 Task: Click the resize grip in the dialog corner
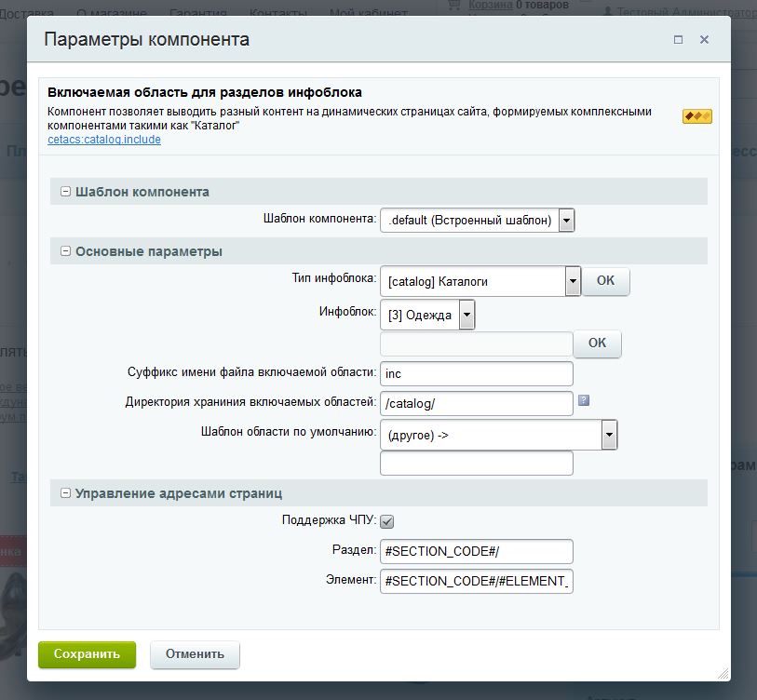(722, 672)
